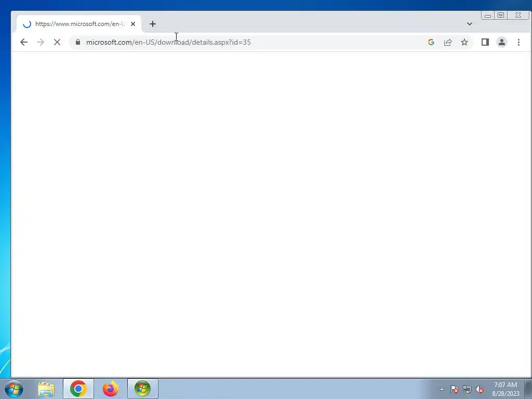
Task: Open the Chrome profile menu
Action: click(502, 42)
